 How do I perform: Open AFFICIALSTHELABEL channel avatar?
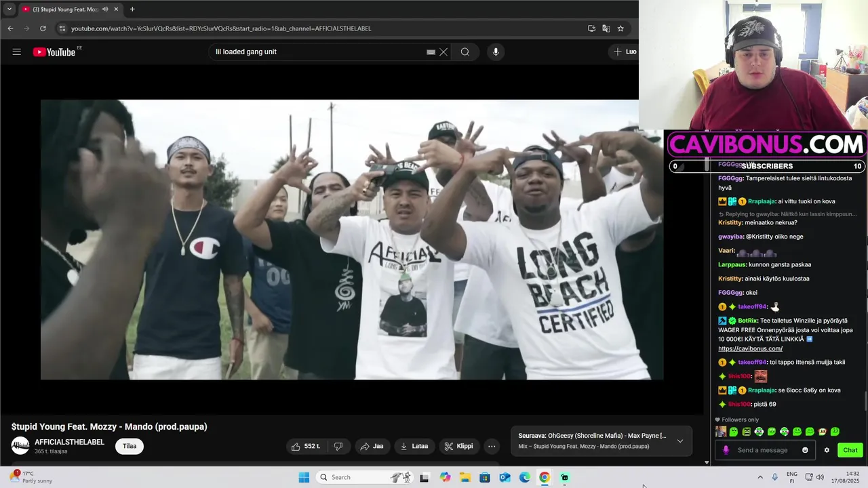click(x=20, y=446)
